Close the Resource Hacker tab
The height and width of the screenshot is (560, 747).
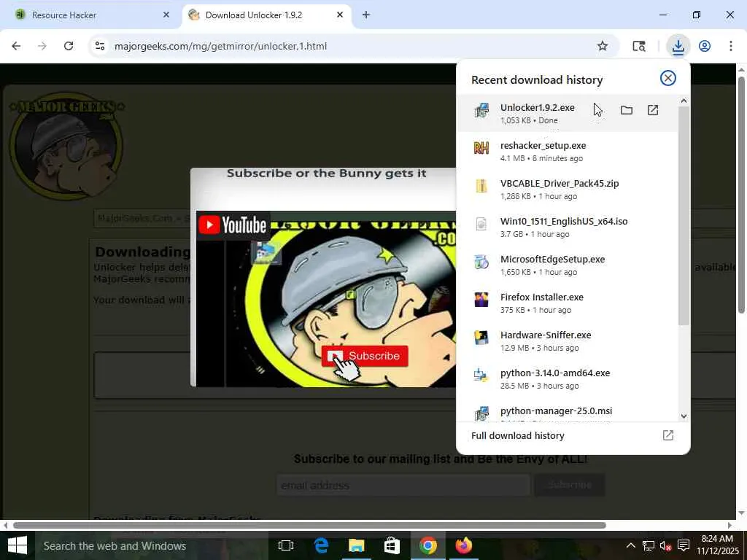(166, 15)
